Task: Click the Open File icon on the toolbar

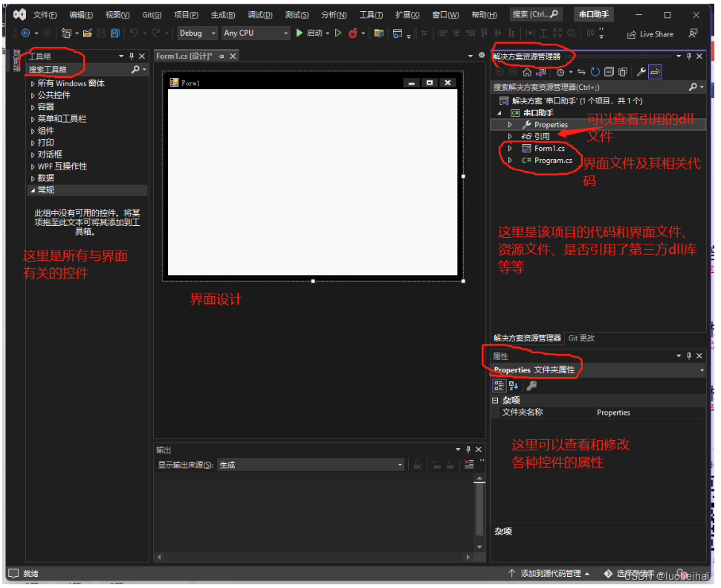Action: pyautogui.click(x=87, y=33)
